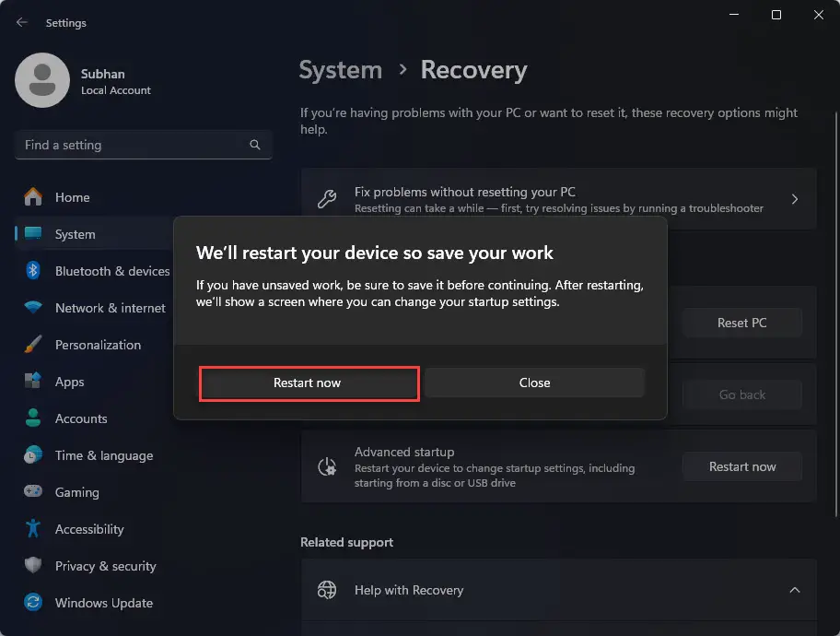Go to Time & language settings
Viewport: 840px width, 636px height.
tap(103, 455)
